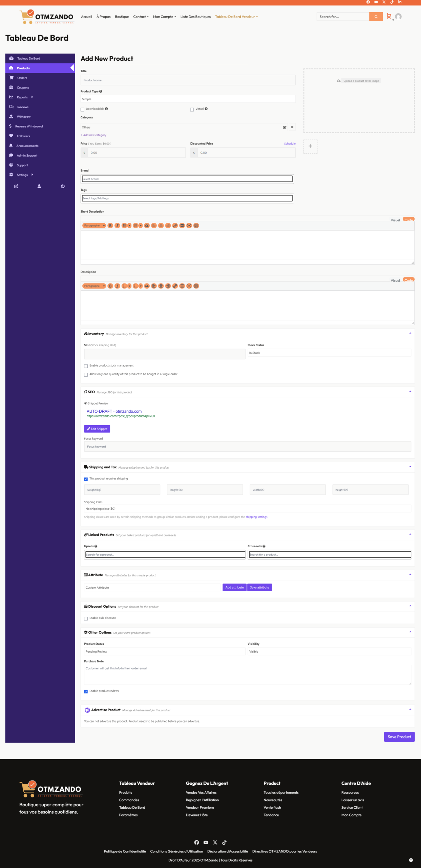Screen dimensions: 421x868
Task: Click the power logout icon in sidebar
Action: pyautogui.click(x=63, y=186)
